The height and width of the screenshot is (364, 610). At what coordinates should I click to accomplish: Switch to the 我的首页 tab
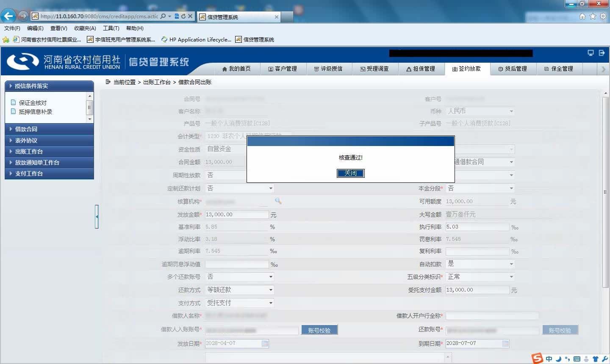pyautogui.click(x=236, y=69)
